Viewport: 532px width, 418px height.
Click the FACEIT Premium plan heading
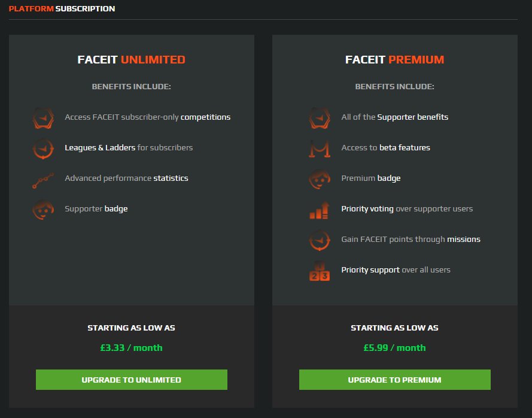pos(394,60)
